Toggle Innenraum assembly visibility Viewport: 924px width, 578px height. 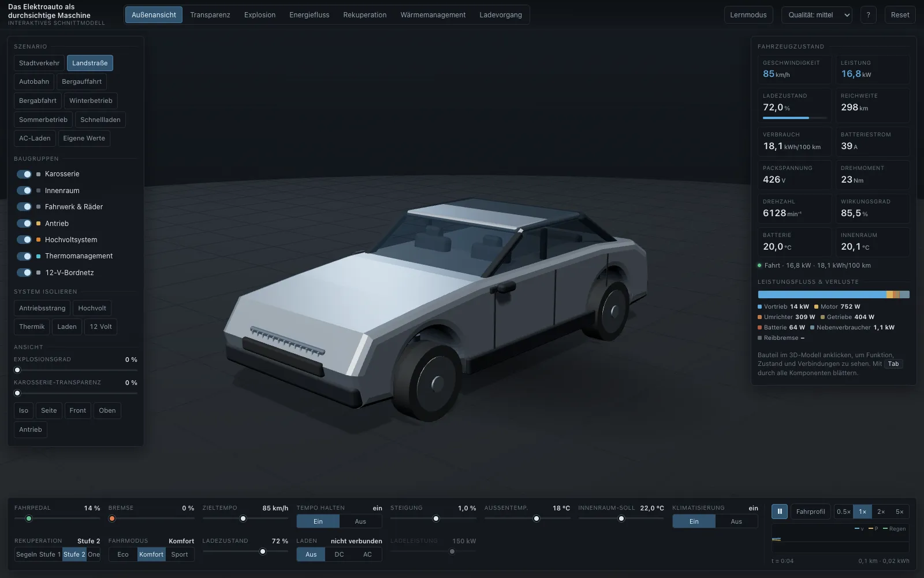(x=24, y=191)
